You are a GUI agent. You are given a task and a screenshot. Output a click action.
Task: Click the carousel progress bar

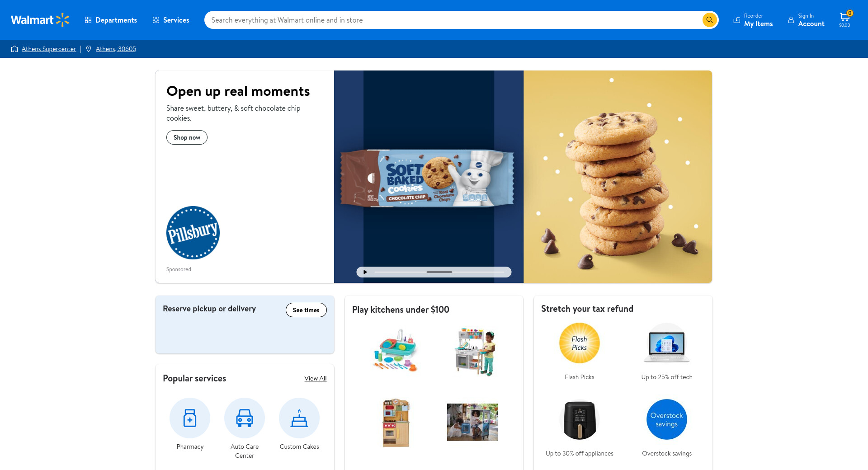[x=439, y=272]
